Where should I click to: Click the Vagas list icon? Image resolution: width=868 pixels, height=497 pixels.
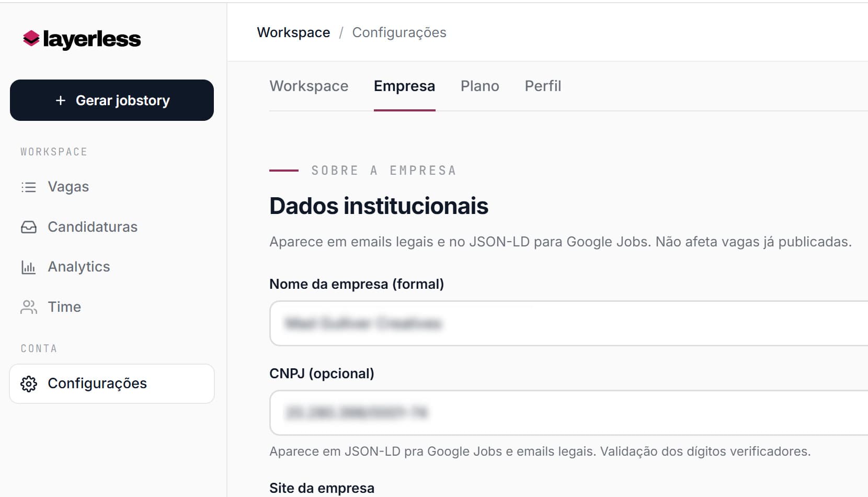[29, 187]
